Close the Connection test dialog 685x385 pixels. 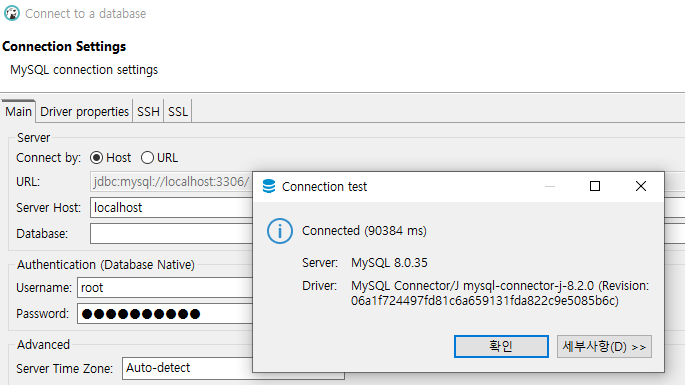pos(640,186)
